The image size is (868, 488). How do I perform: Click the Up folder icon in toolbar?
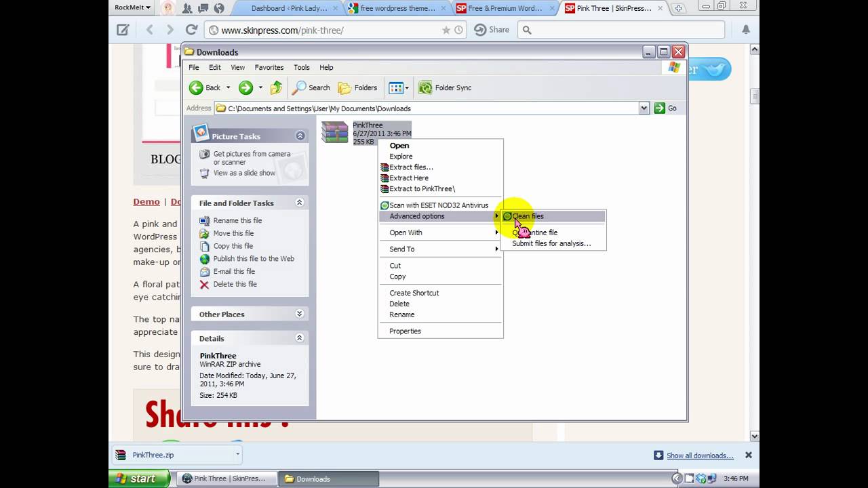click(x=276, y=87)
